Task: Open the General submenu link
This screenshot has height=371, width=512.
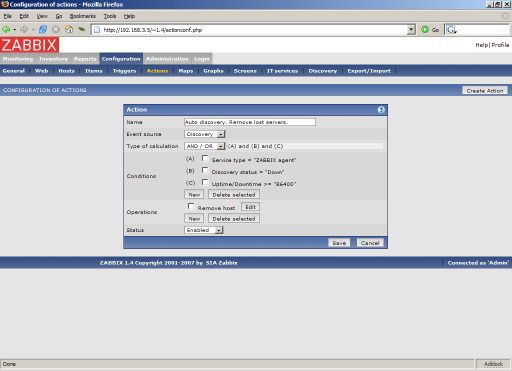Action: 14,71
